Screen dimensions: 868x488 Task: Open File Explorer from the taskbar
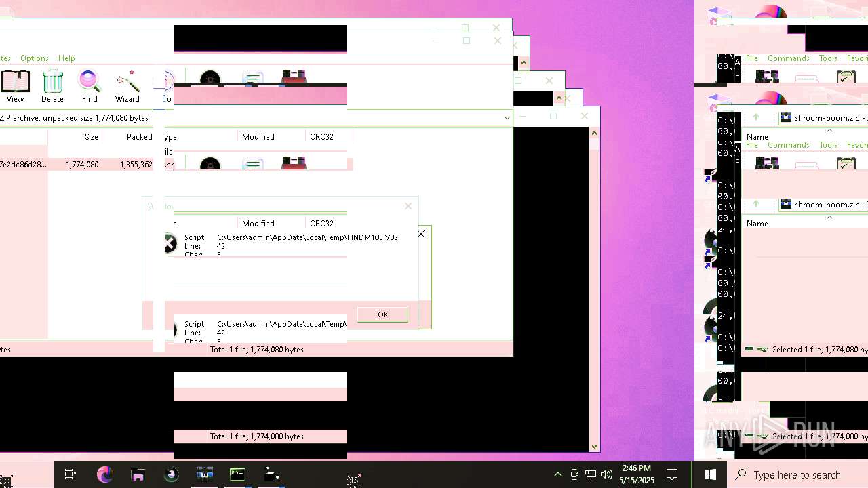(x=138, y=474)
